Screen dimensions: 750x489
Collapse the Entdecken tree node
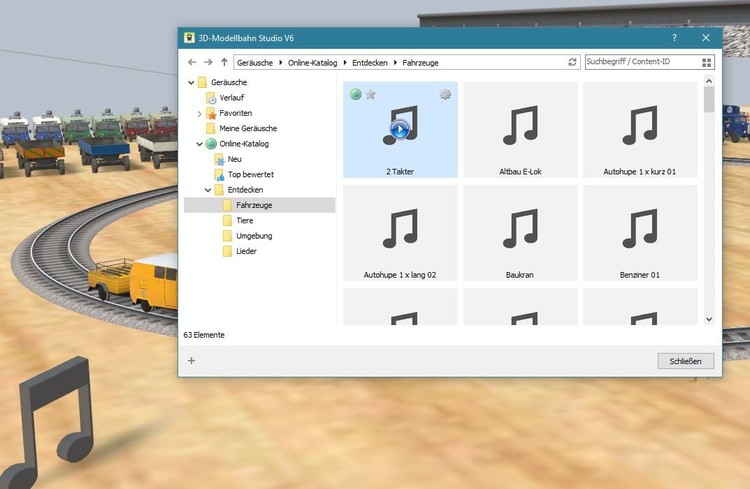click(x=208, y=190)
